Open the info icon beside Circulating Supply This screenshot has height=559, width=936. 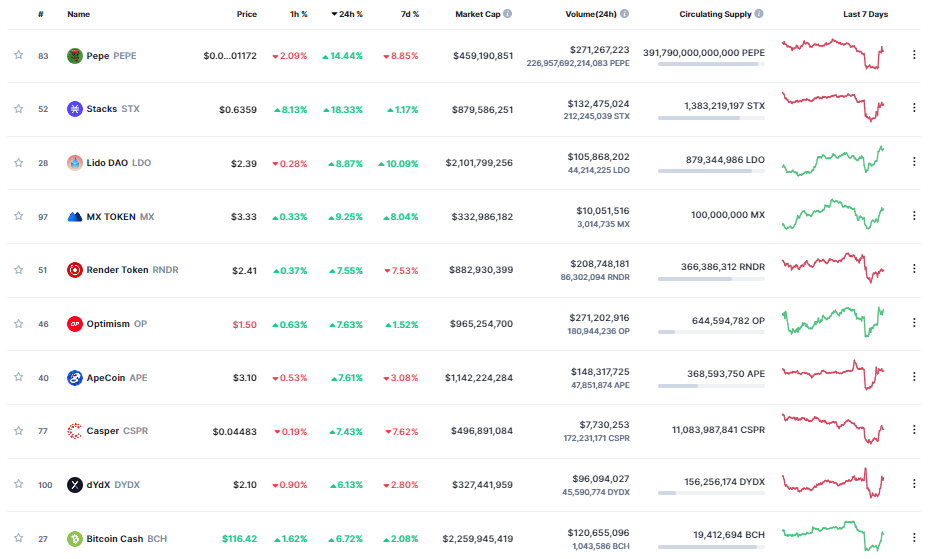pos(759,14)
